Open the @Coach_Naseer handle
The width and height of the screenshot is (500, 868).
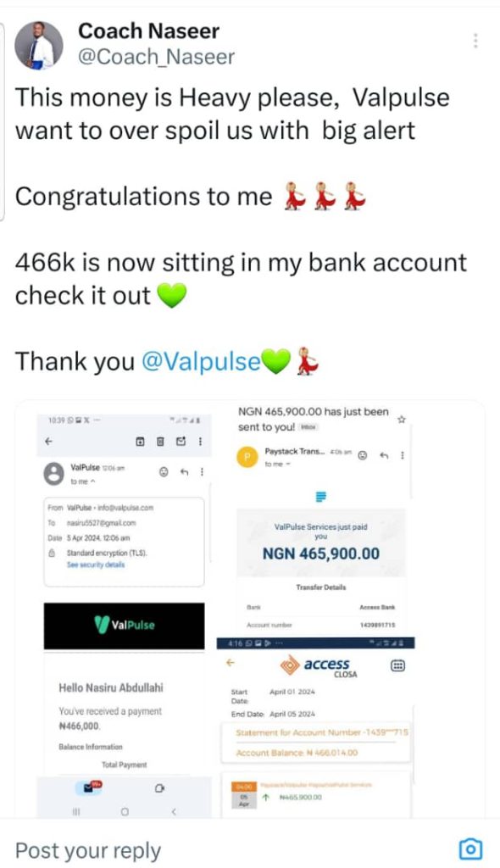(156, 57)
